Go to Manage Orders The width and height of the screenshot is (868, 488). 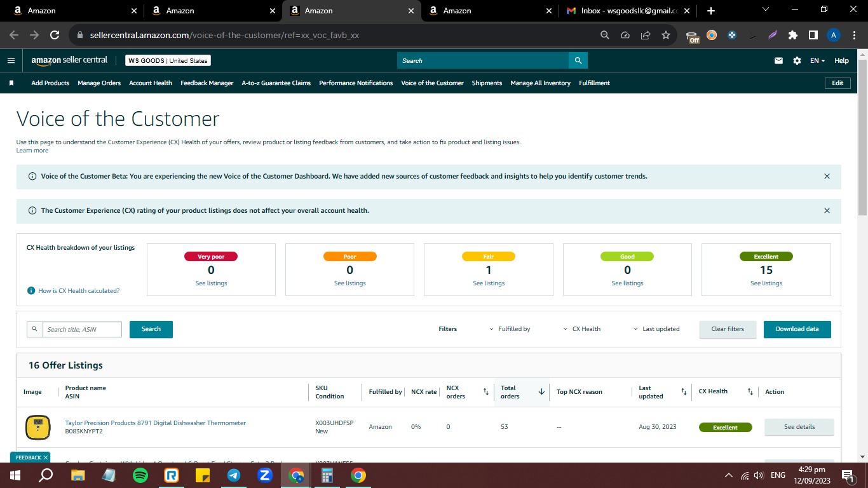tap(99, 83)
